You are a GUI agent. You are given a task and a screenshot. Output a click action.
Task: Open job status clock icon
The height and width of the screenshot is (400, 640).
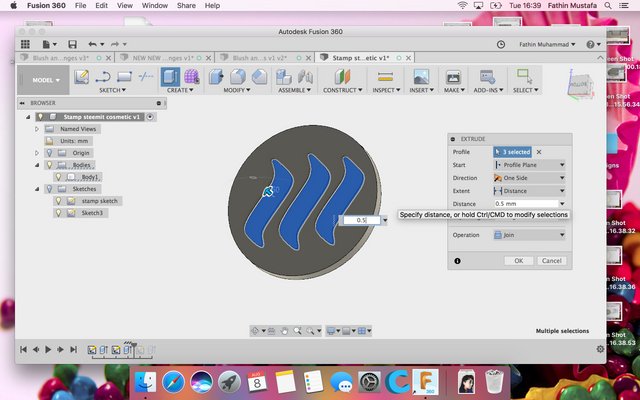pyautogui.click(x=500, y=44)
